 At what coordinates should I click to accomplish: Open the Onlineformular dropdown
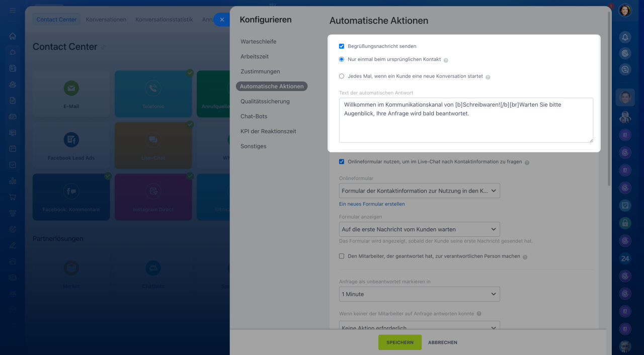pyautogui.click(x=420, y=191)
